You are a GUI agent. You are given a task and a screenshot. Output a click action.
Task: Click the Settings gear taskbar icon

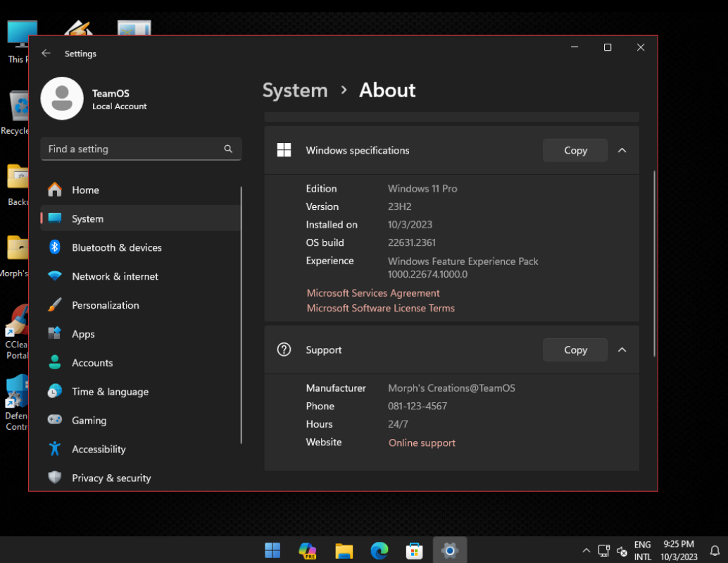[449, 550]
